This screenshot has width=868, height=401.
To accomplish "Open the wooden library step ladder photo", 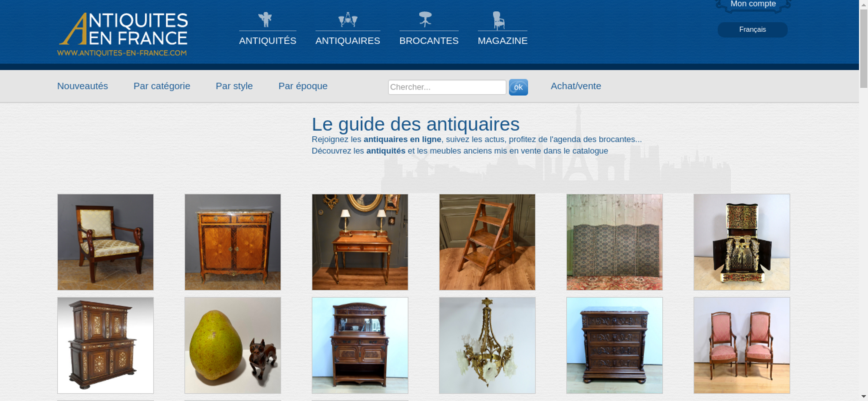I will pyautogui.click(x=487, y=242).
